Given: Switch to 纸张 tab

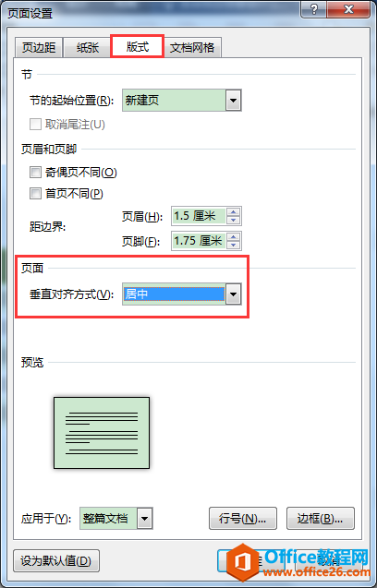Looking at the screenshot, I should click(88, 48).
